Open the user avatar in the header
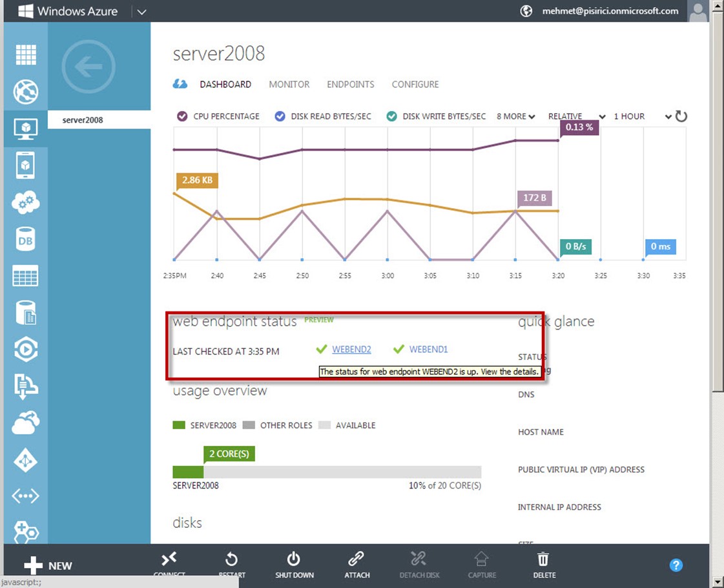 [x=698, y=11]
